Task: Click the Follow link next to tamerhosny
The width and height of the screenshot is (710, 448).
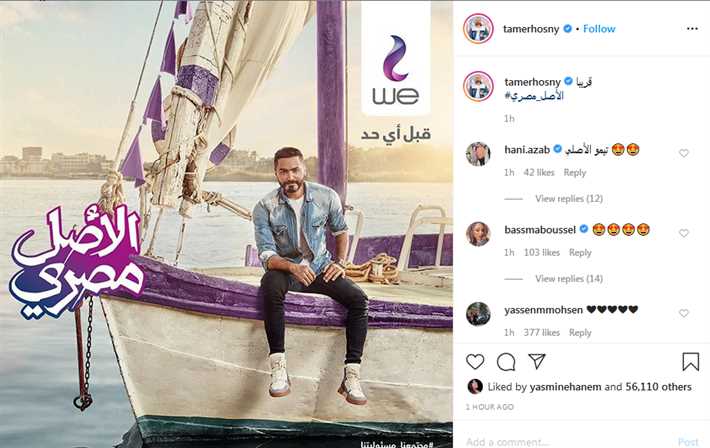Action: coord(599,29)
